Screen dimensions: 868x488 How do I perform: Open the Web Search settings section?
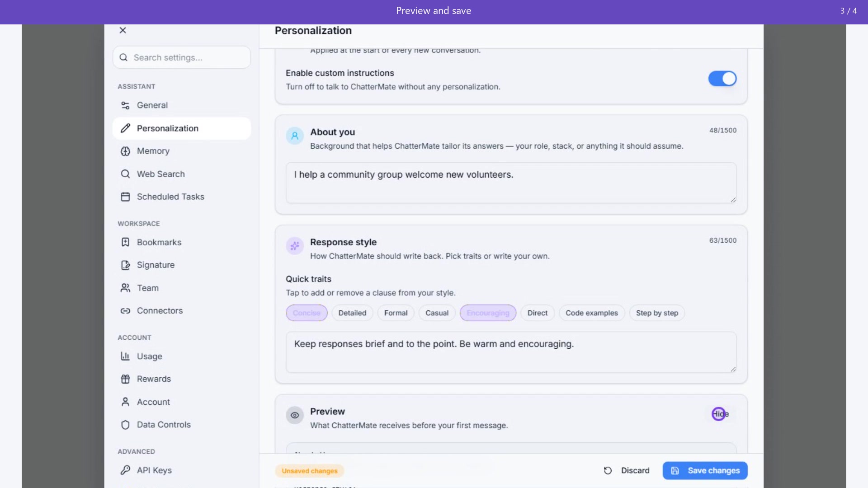point(182,174)
